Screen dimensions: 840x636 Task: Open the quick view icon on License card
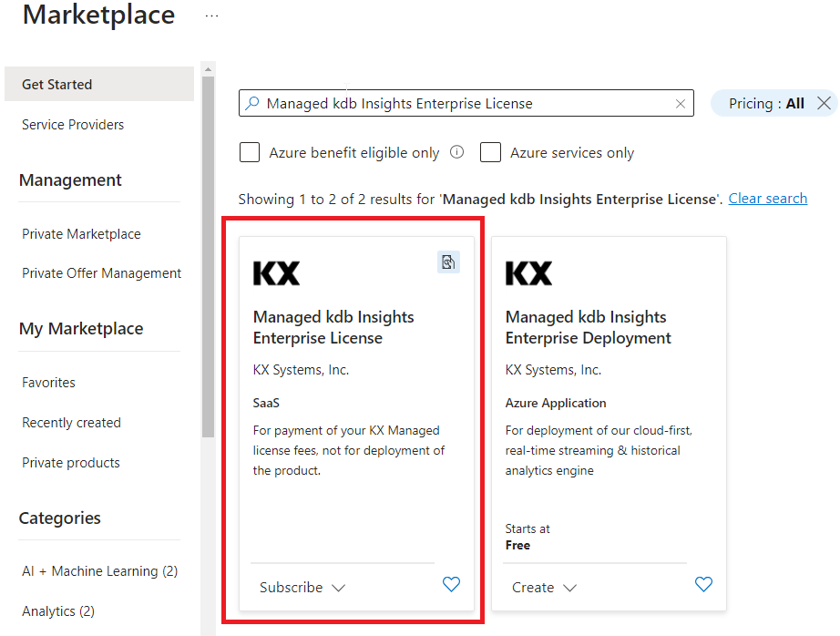tap(448, 262)
